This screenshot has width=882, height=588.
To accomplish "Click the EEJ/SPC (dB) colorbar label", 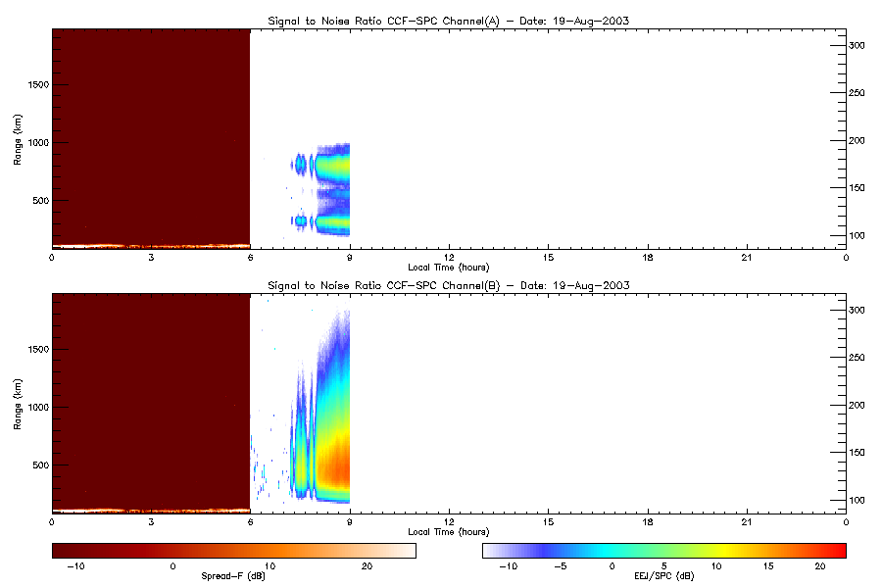I will [664, 576].
